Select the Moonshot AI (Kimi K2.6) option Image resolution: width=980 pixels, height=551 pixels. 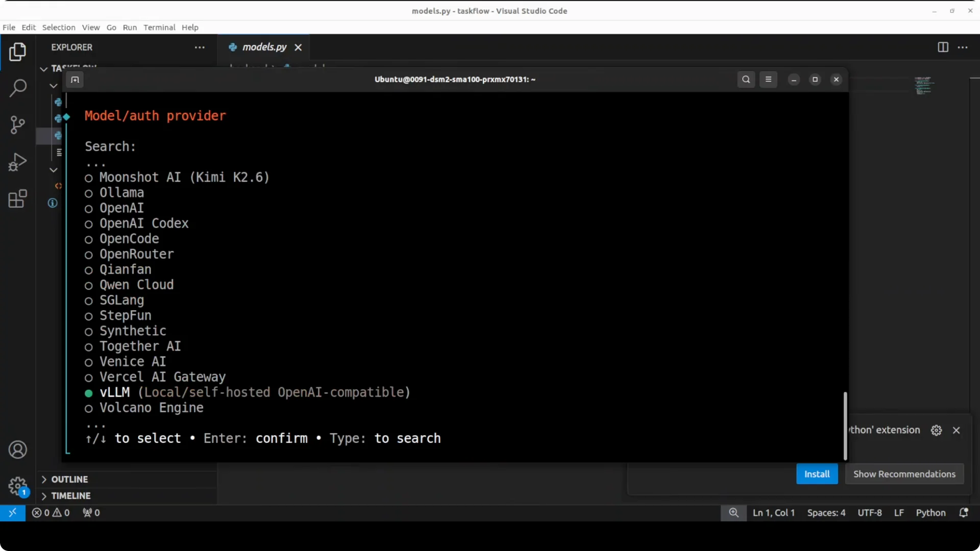point(177,178)
